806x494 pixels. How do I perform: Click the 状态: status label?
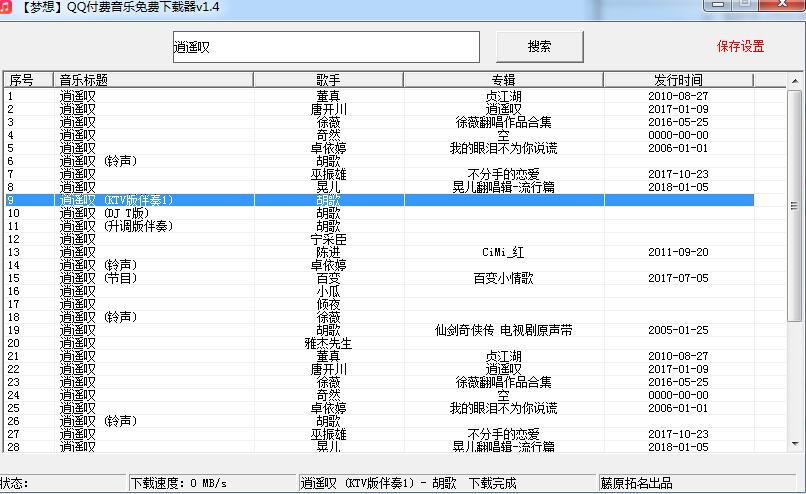point(14,483)
